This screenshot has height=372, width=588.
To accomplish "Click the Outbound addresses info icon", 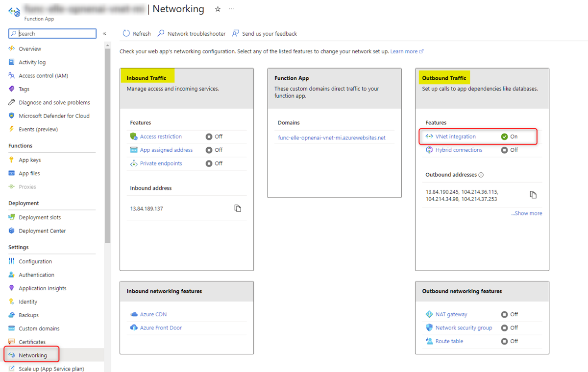I will tap(481, 175).
